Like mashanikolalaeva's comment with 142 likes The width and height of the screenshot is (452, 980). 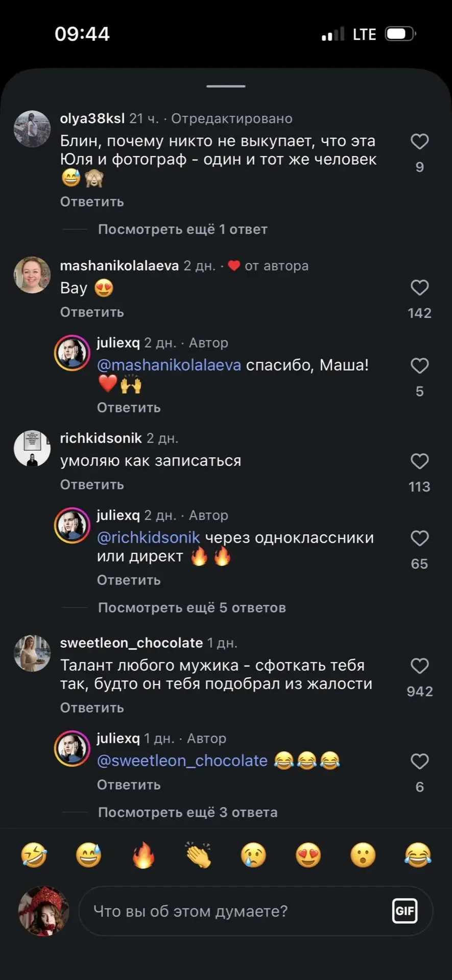coord(419,288)
